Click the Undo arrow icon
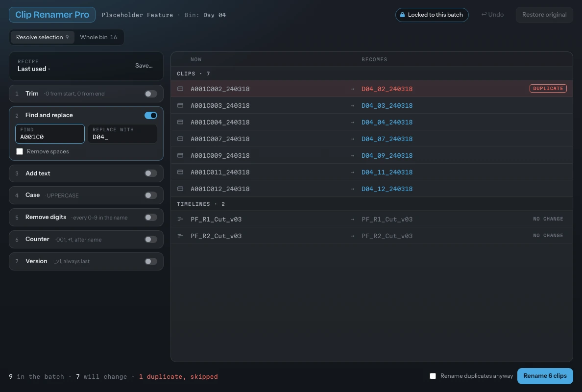The width and height of the screenshot is (582, 392). click(x=484, y=15)
